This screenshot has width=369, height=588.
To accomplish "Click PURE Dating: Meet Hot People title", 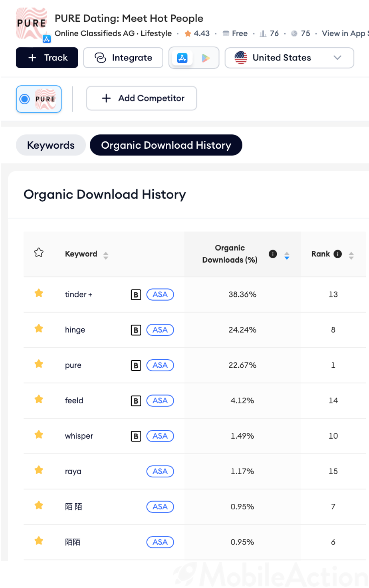I will point(129,18).
